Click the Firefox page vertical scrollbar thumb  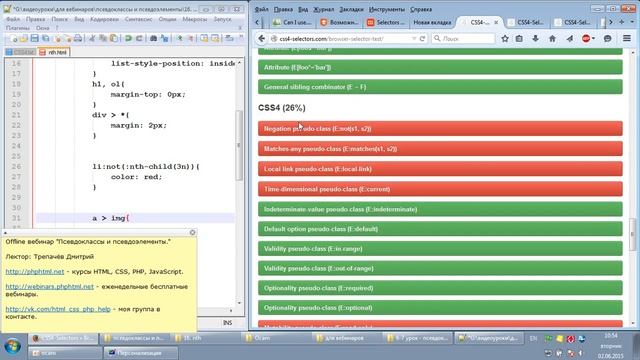(632, 233)
